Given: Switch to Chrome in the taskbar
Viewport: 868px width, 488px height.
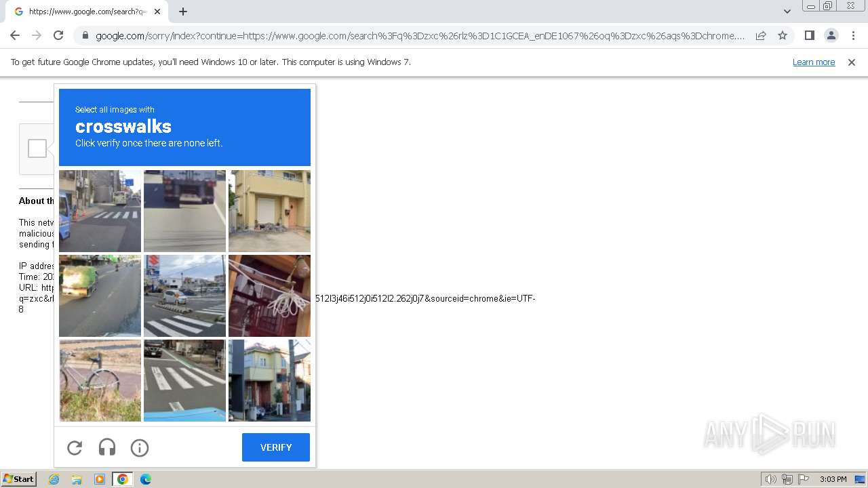Looking at the screenshot, I should pyautogui.click(x=123, y=479).
